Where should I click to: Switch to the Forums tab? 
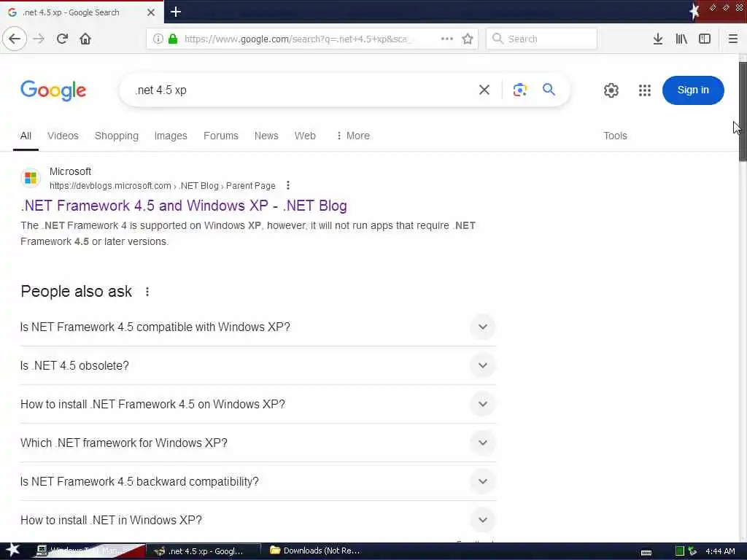coord(220,136)
